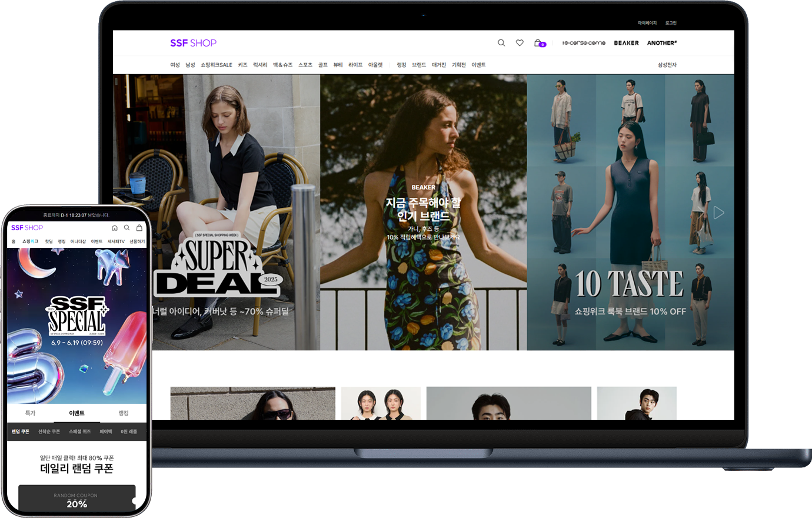Image resolution: width=812 pixels, height=524 pixels.
Task: Open the shopping bag cart icon on the laptop
Action: point(540,43)
